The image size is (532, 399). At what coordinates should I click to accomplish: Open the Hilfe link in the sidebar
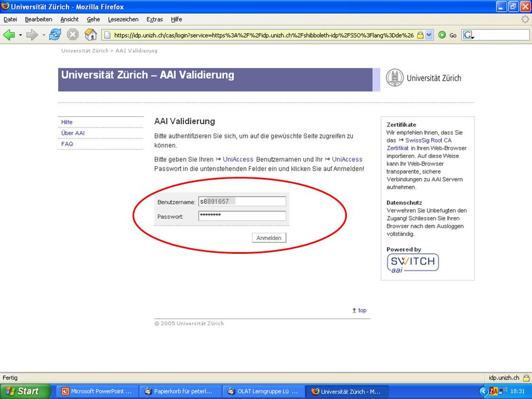point(67,122)
